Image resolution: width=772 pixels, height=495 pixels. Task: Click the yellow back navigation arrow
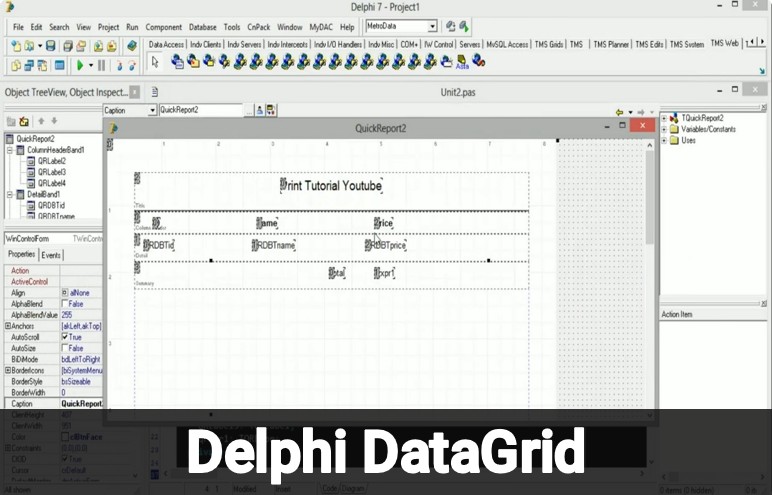pyautogui.click(x=619, y=112)
